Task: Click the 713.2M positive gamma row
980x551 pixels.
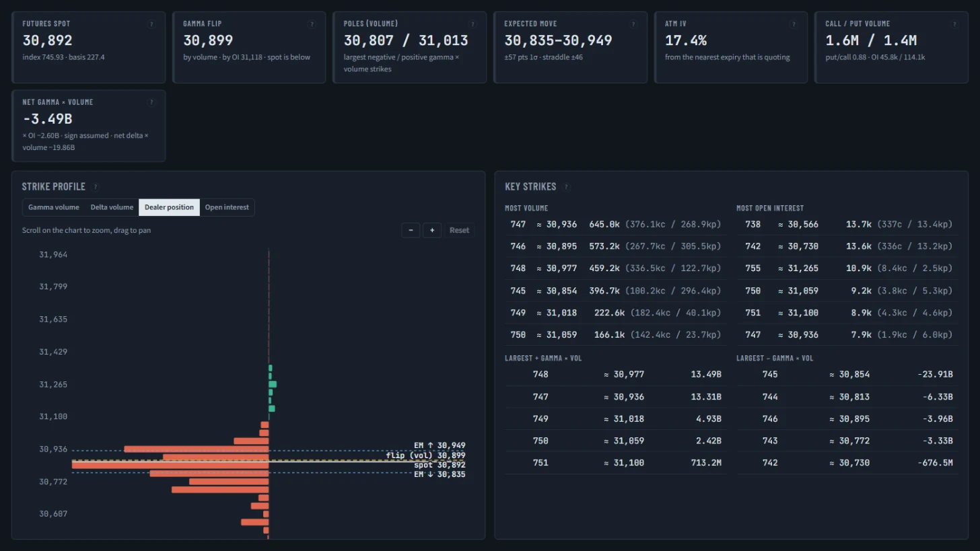Action: pyautogui.click(x=616, y=463)
